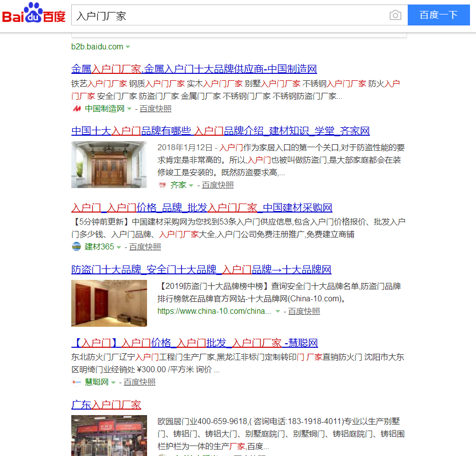The width and height of the screenshot is (476, 456).
Task: Click the 中国制造网 red logo icon
Action: pyautogui.click(x=76, y=108)
